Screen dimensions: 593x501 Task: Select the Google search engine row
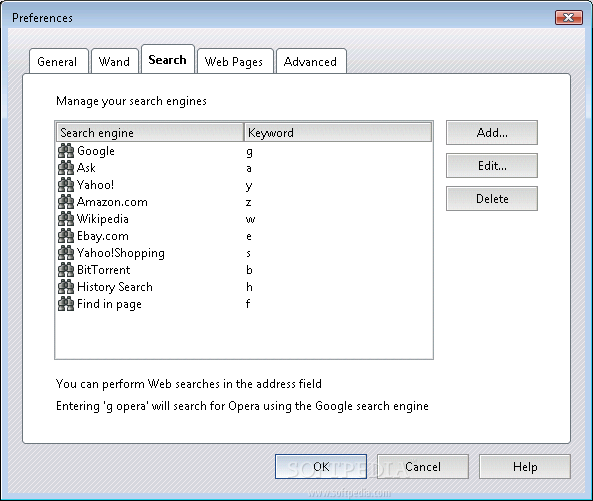(244, 151)
